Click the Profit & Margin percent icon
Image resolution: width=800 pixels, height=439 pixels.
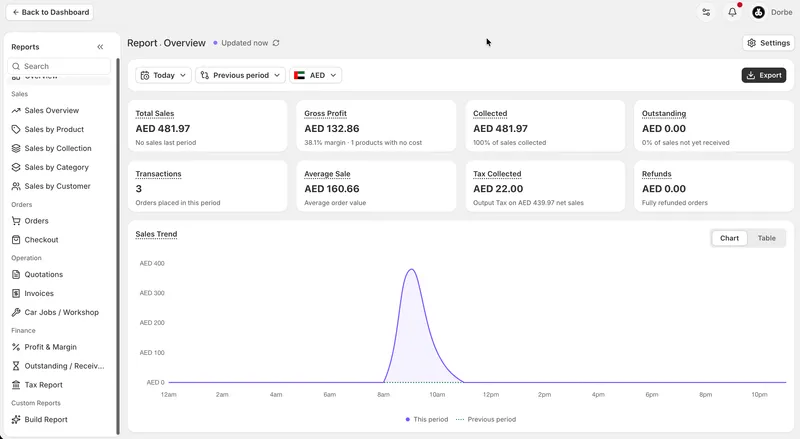[x=16, y=347]
